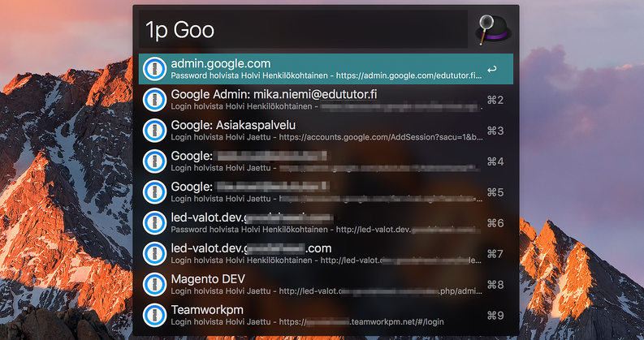Click 1Password icon on the ⌘7 row

[x=155, y=254]
